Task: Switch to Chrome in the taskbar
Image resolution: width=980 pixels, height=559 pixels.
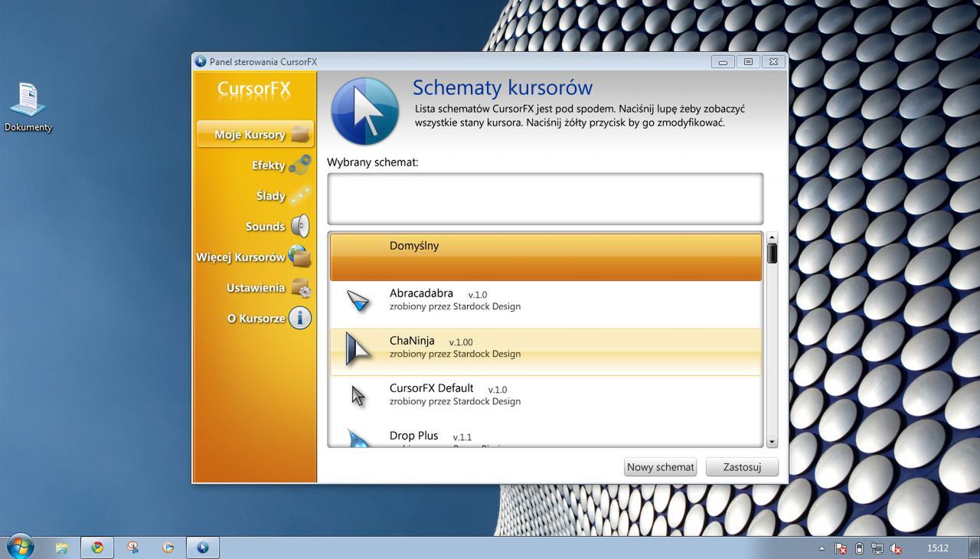Action: pyautogui.click(x=97, y=548)
